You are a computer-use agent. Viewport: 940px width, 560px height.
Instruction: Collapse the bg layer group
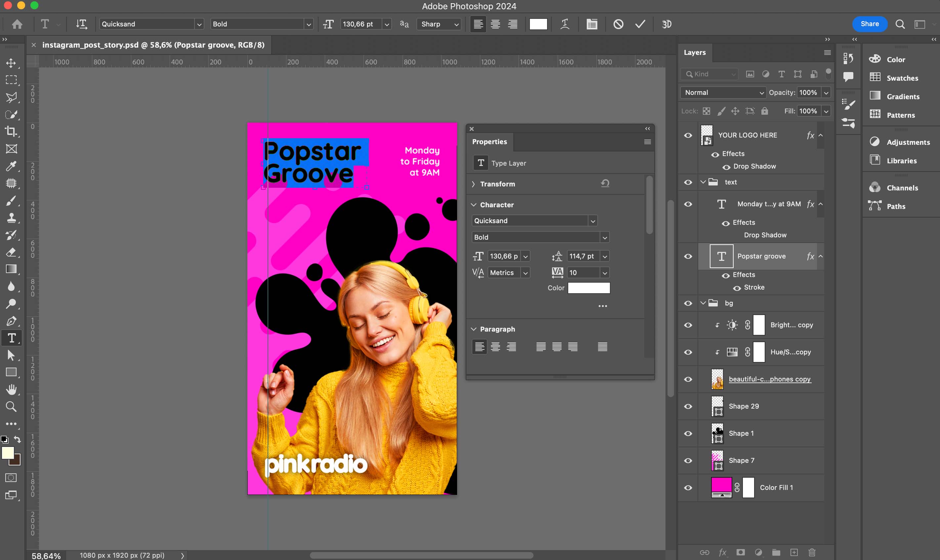coord(703,303)
